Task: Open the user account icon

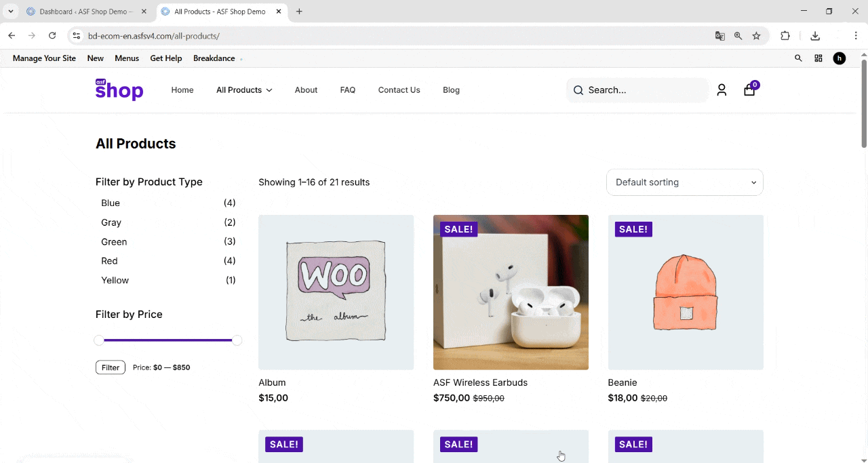Action: point(722,90)
